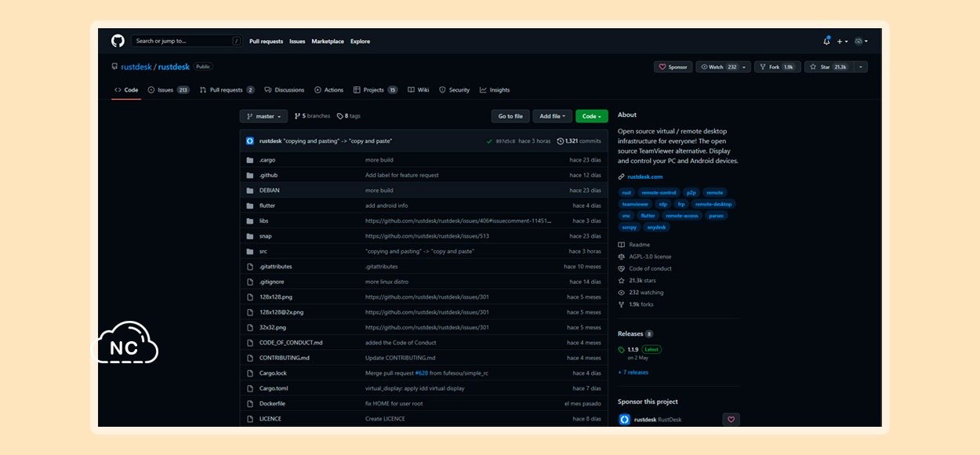Open the Wiki tab
Image resolution: width=980 pixels, height=455 pixels.
tap(419, 90)
